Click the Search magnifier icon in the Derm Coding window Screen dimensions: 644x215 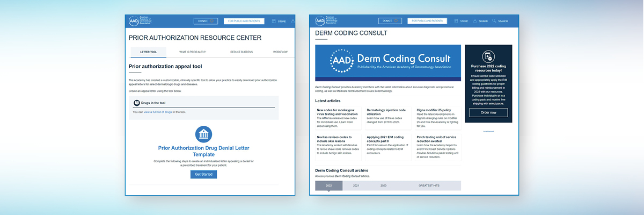point(494,21)
